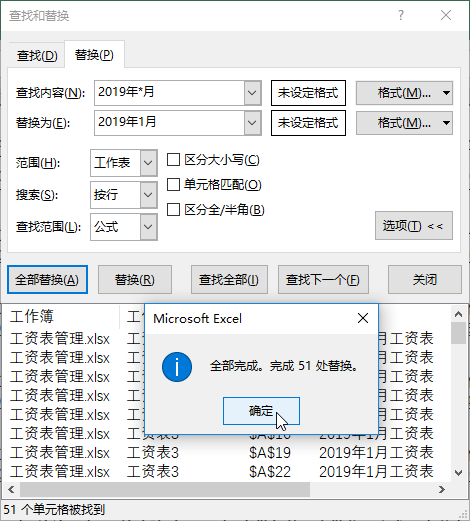This screenshot has width=470, height=521.
Task: Click the 替换为 input field
Action: pyautogui.click(x=169, y=123)
